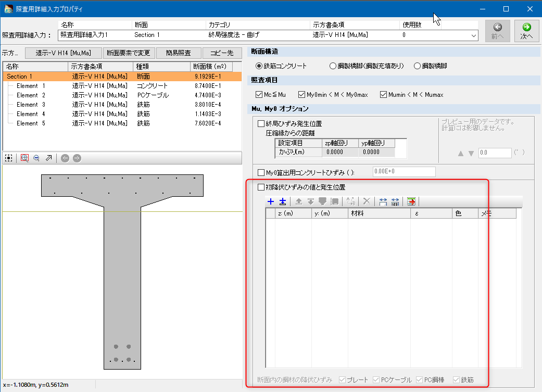Click the preview angle input field
The height and width of the screenshot is (392, 542).
point(494,153)
